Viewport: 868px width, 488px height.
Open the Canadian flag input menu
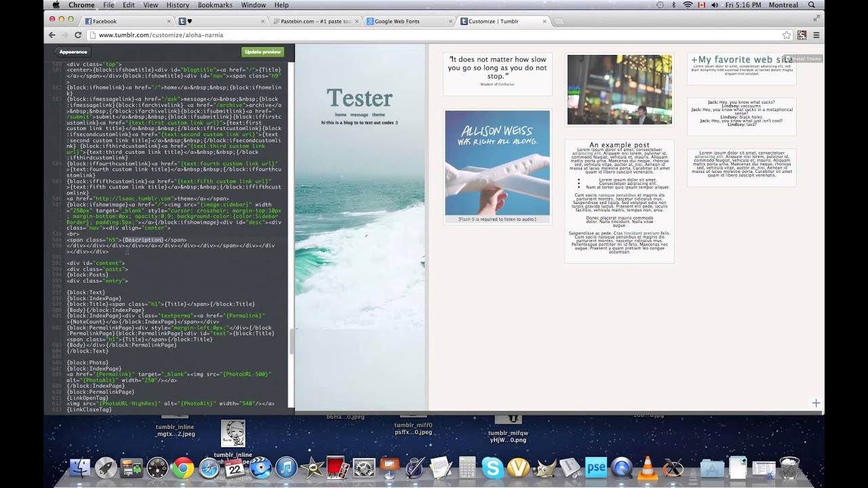point(702,5)
